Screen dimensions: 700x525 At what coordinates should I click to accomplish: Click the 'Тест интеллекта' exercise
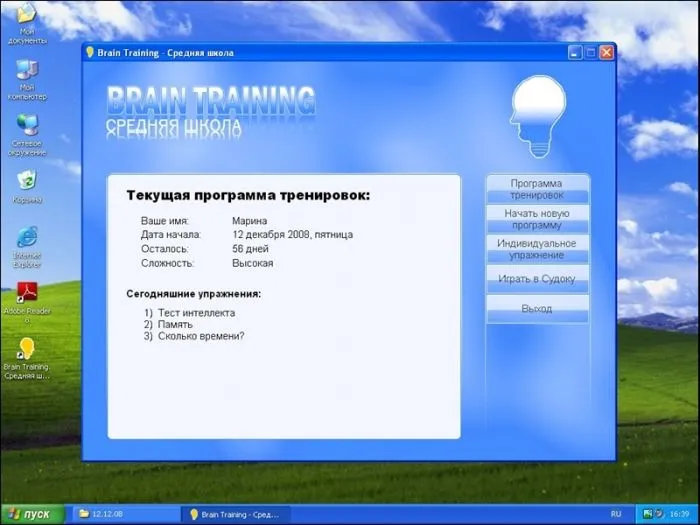pos(196,313)
